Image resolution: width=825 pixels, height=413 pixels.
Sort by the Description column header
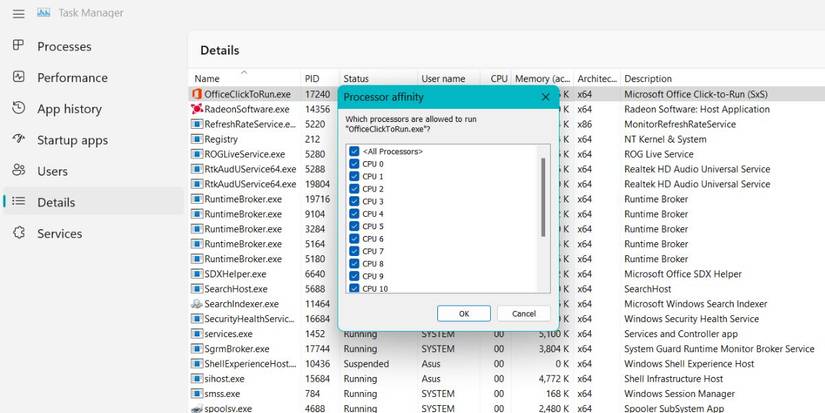[648, 78]
